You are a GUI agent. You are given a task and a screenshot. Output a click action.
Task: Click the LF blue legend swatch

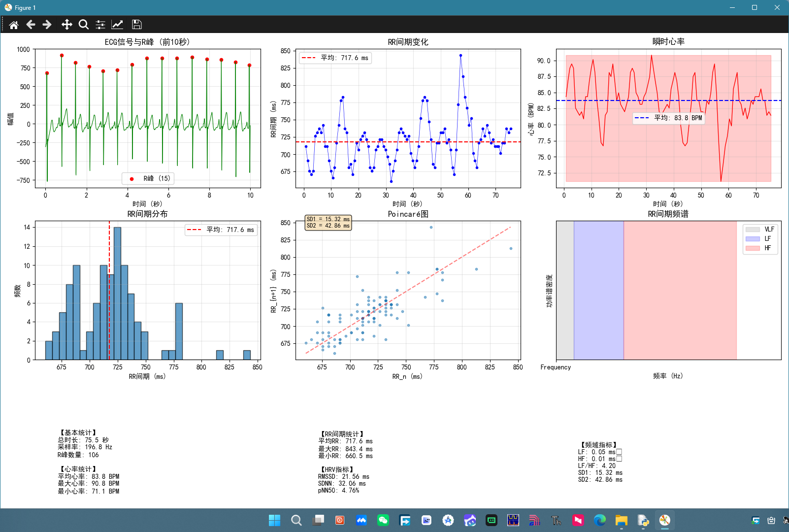(x=753, y=239)
